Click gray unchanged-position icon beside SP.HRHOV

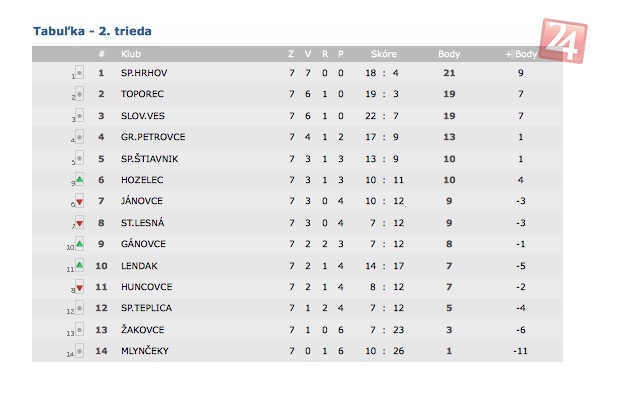(79, 73)
